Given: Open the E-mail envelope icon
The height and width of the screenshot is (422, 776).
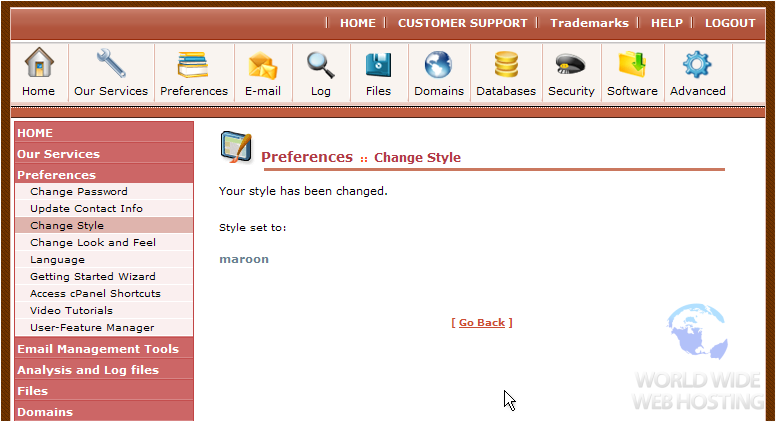Looking at the screenshot, I should pyautogui.click(x=263, y=66).
